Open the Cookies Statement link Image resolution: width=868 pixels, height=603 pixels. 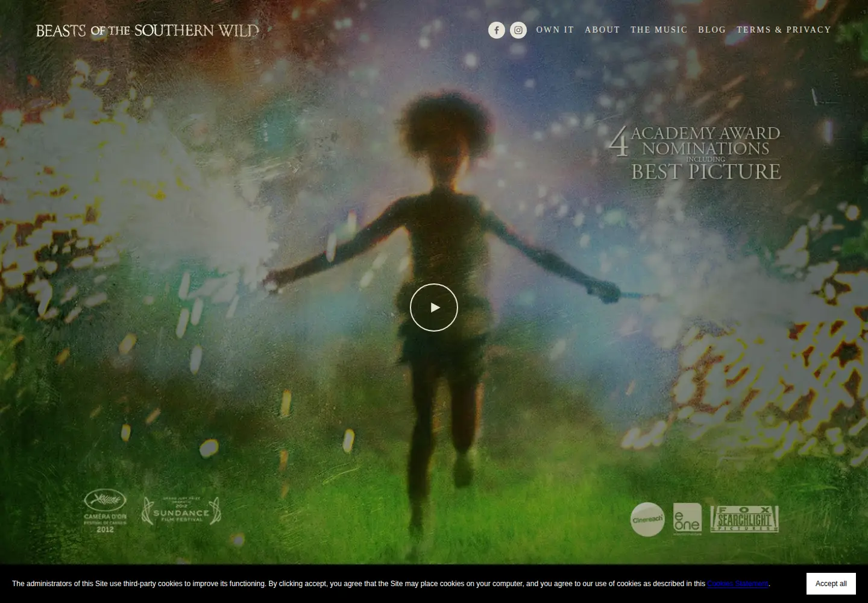[738, 584]
